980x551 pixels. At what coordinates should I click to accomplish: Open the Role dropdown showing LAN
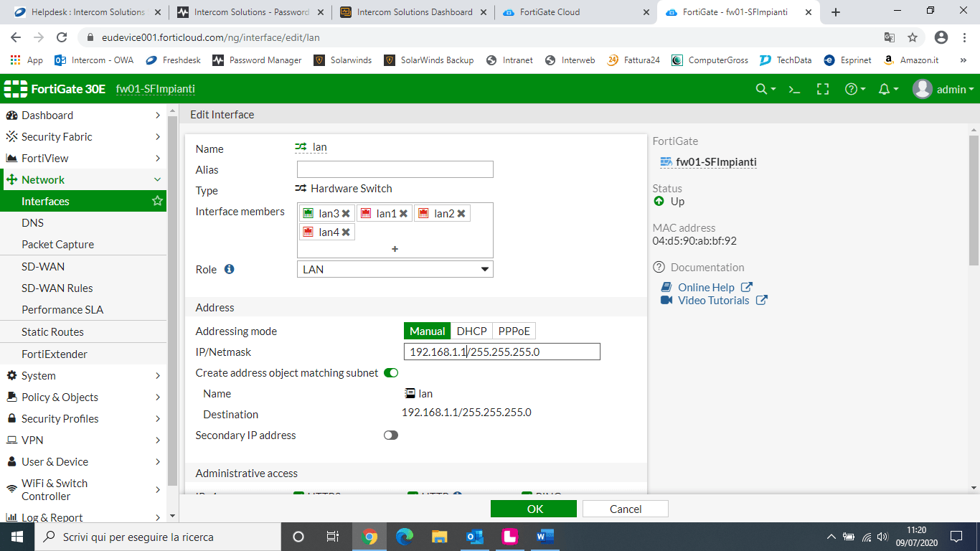(395, 269)
